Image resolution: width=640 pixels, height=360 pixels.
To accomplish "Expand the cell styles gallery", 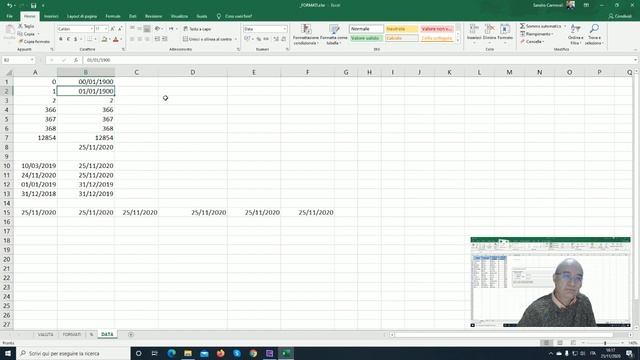I will coord(458,40).
